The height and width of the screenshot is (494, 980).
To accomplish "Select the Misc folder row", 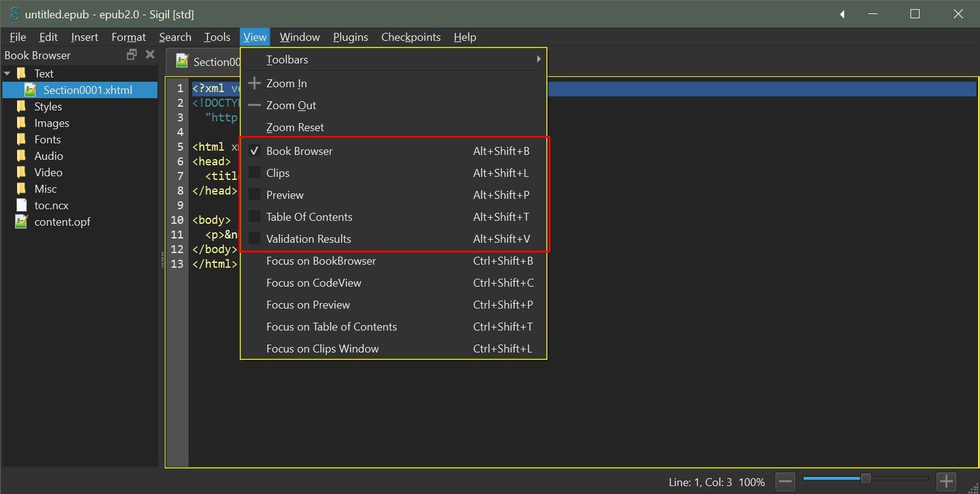I will pyautogui.click(x=80, y=188).
